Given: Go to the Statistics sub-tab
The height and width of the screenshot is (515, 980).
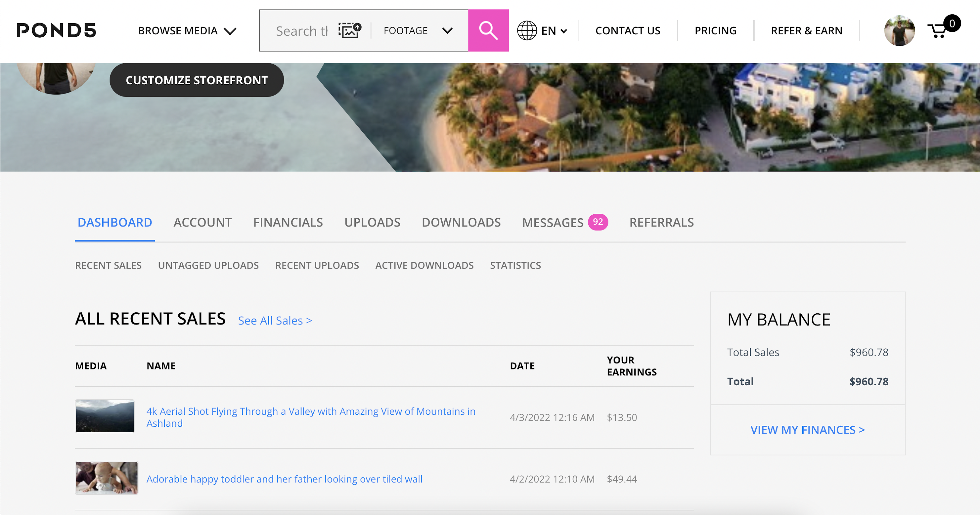Looking at the screenshot, I should [x=515, y=265].
